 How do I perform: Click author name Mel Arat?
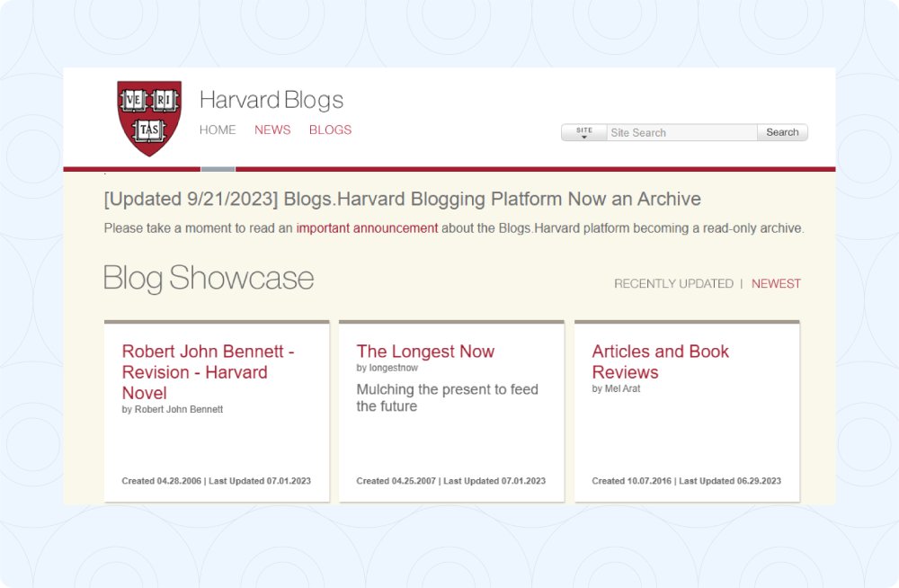615,388
